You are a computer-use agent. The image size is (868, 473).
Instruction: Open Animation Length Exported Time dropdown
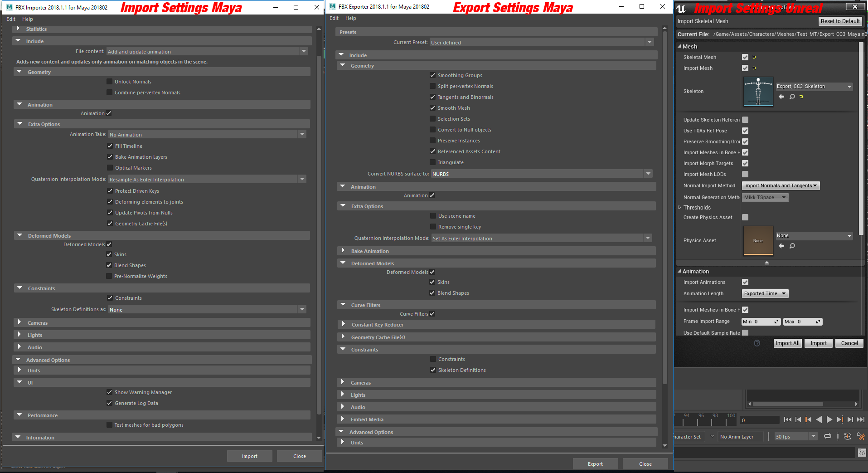(765, 293)
